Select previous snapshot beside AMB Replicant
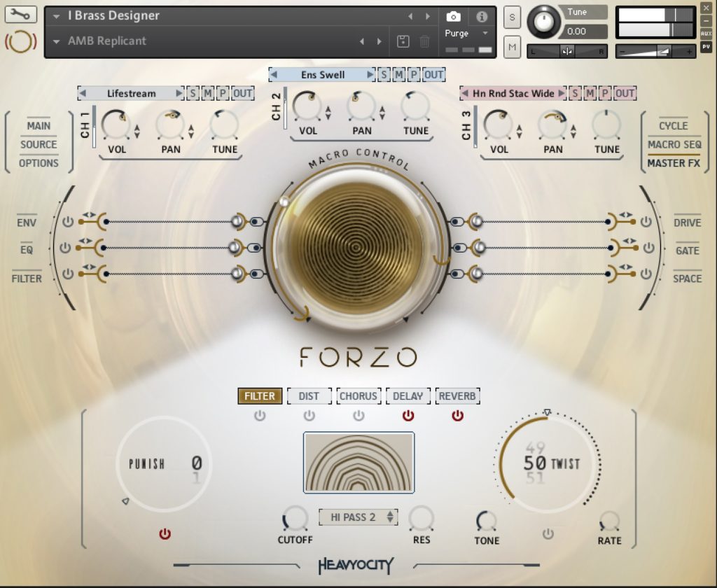 tap(362, 41)
